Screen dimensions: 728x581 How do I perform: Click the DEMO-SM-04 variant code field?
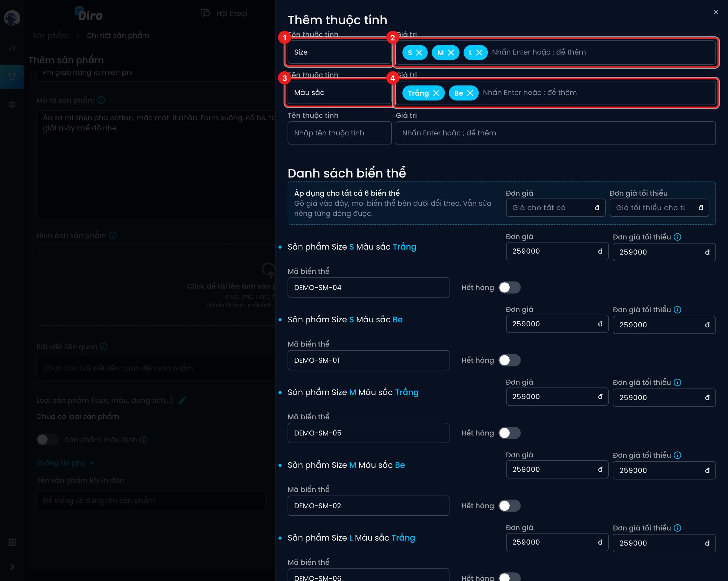click(x=368, y=287)
